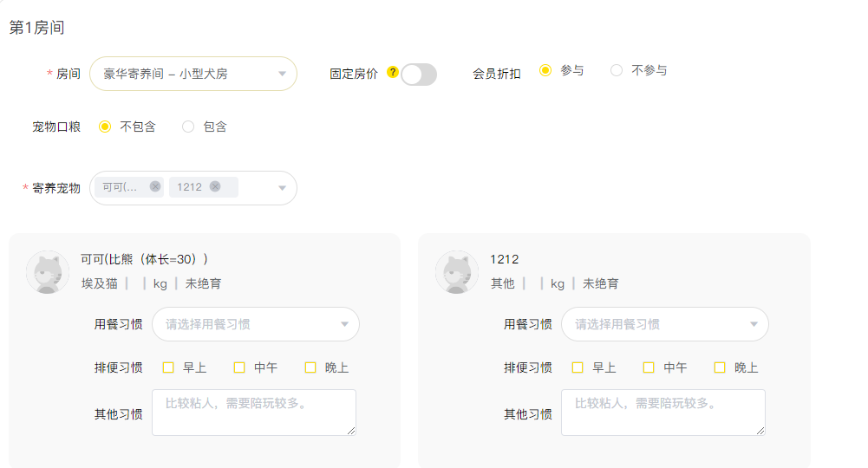Click the yellow help icon beside 固定房价
Image resolution: width=868 pixels, height=468 pixels.
click(393, 72)
